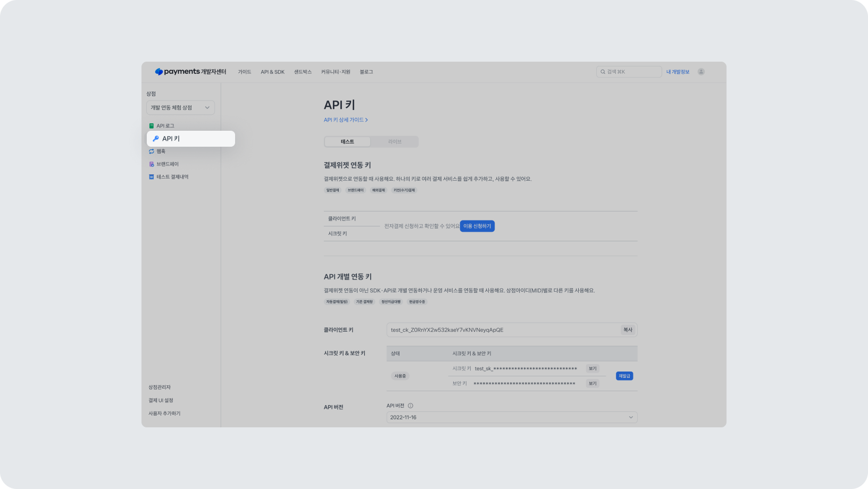
Task: Click the 일반결제 tag
Action: pos(332,190)
